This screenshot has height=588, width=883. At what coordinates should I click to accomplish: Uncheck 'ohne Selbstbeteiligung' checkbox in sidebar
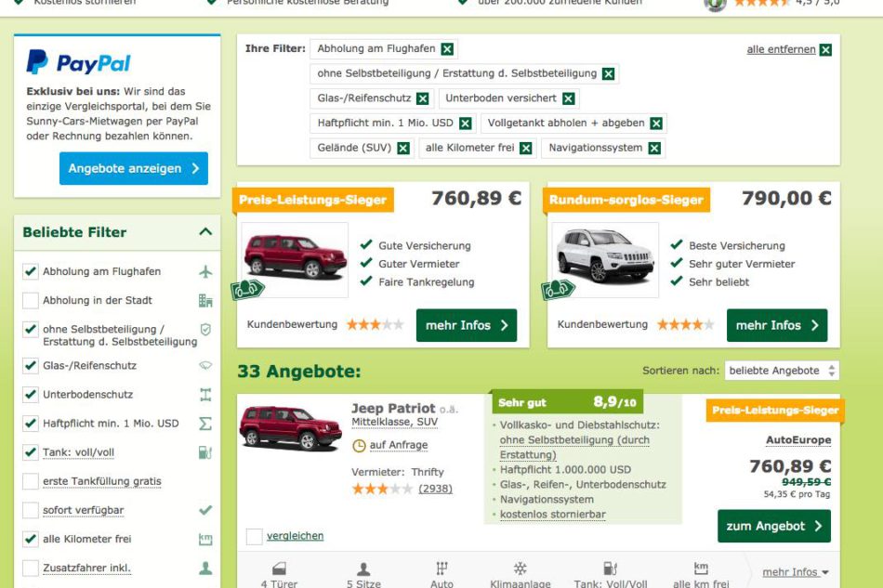coord(31,329)
